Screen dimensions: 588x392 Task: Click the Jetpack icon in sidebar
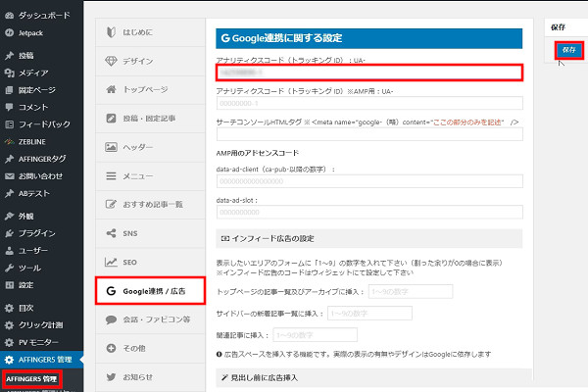[10, 32]
